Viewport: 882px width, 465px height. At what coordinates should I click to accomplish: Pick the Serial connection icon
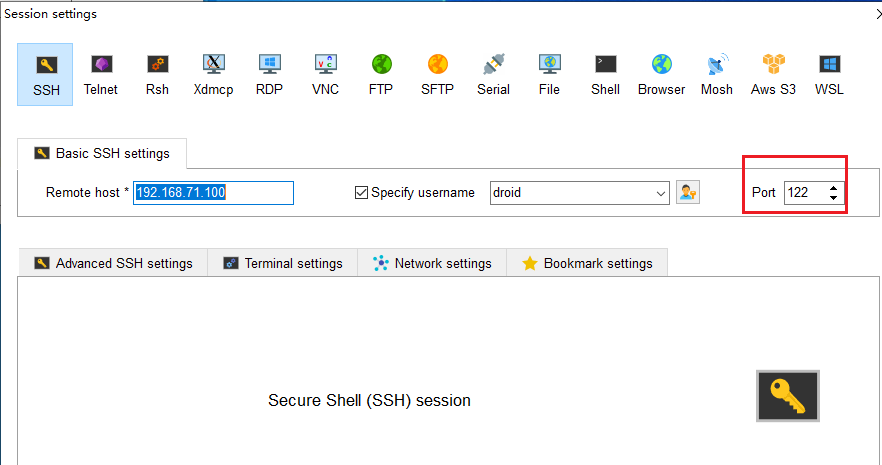click(493, 74)
